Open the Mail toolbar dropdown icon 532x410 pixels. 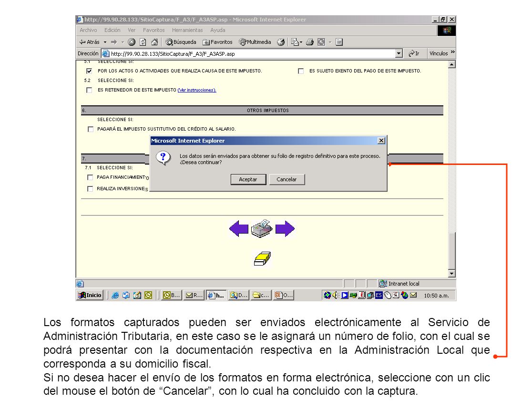pyautogui.click(x=297, y=42)
